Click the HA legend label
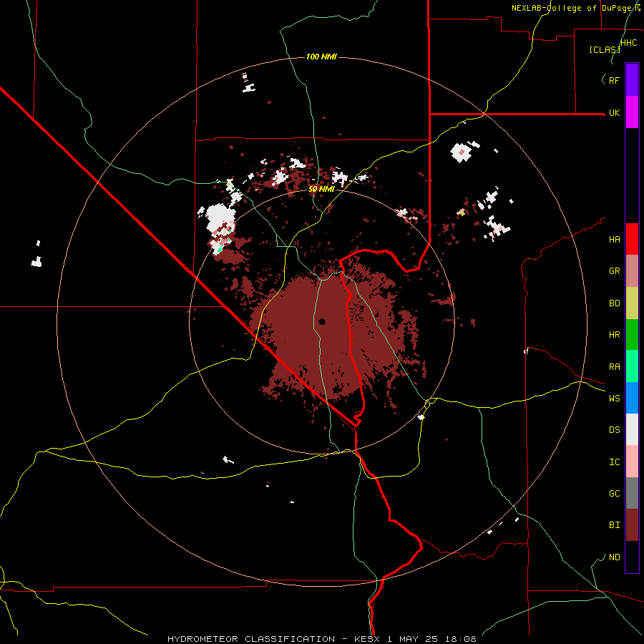 [614, 240]
